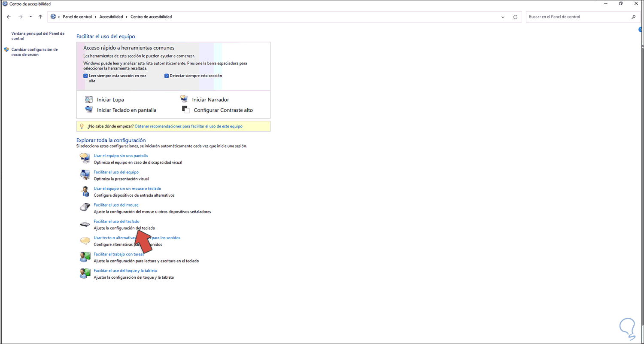Click icon for 'Facilitar el uso del equipo'

85,175
